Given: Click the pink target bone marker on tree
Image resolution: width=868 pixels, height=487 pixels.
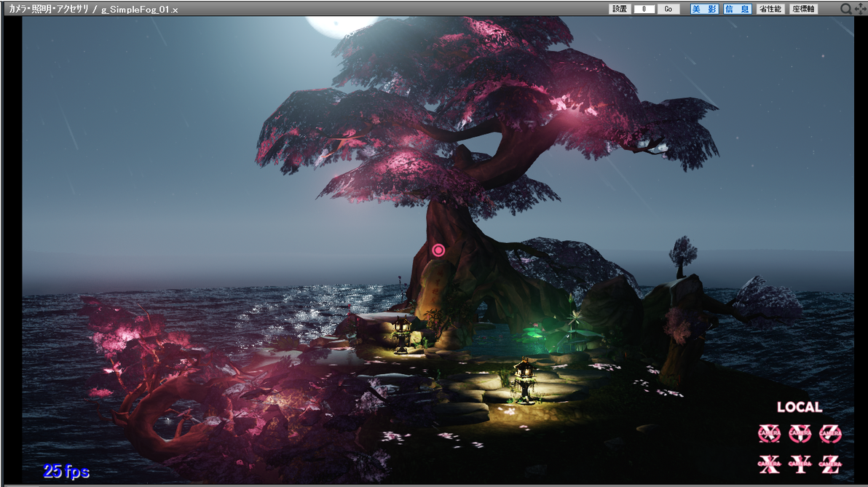Looking at the screenshot, I should coord(438,250).
